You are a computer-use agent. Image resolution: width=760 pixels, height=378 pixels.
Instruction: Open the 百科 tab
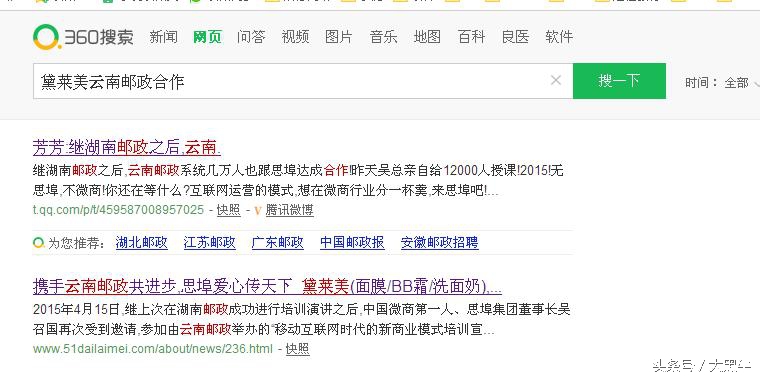(x=471, y=37)
